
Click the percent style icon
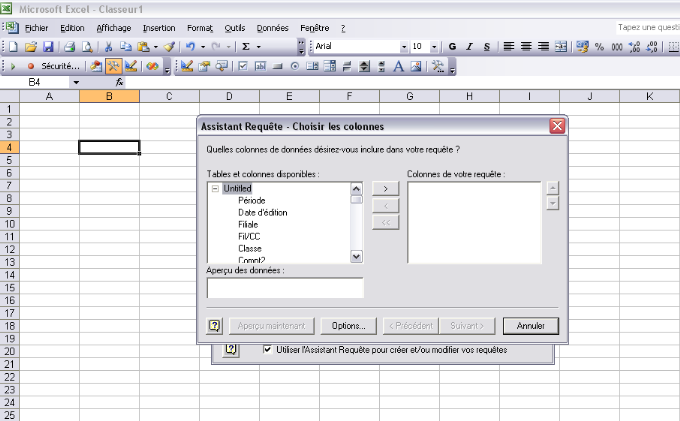(x=599, y=47)
